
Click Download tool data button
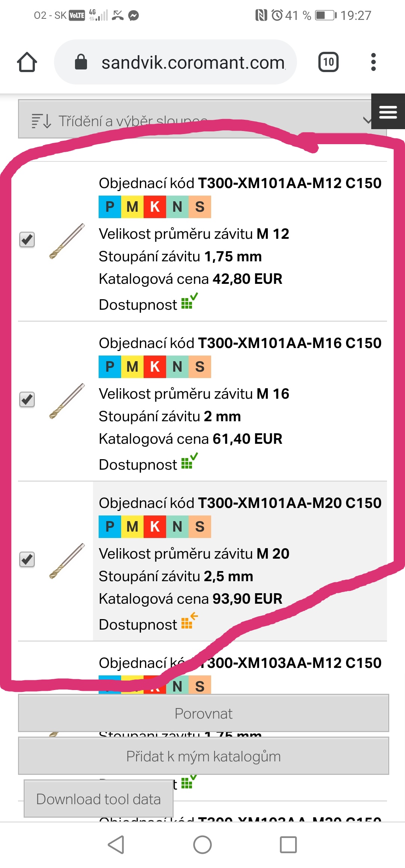[98, 799]
